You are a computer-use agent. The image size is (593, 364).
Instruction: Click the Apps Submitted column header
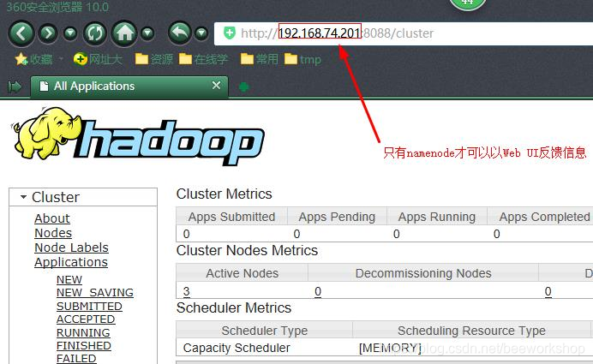coord(232,217)
